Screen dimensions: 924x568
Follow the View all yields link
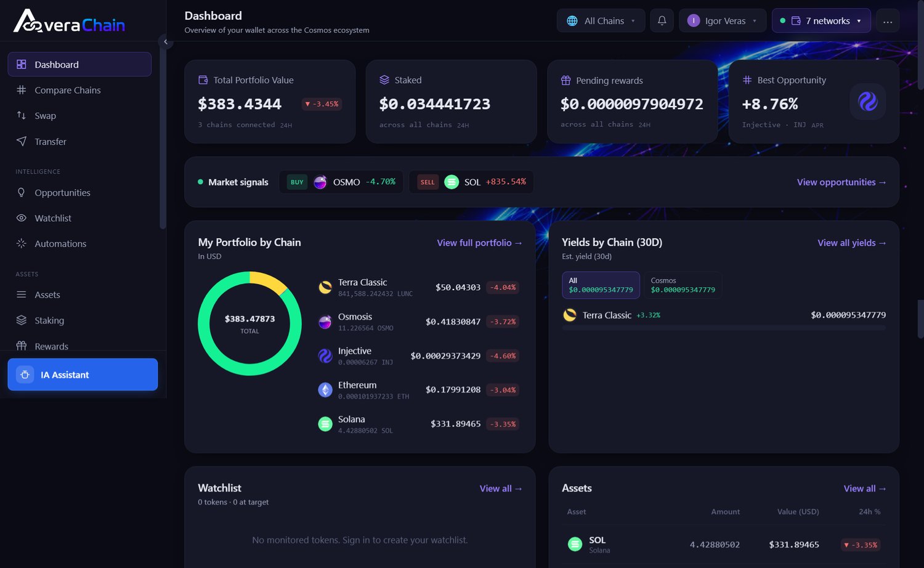pos(852,243)
